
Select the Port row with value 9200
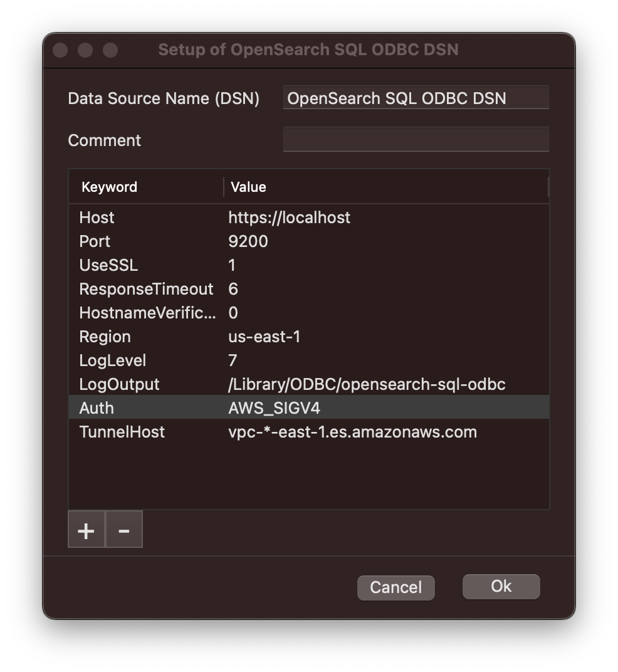tap(95, 241)
